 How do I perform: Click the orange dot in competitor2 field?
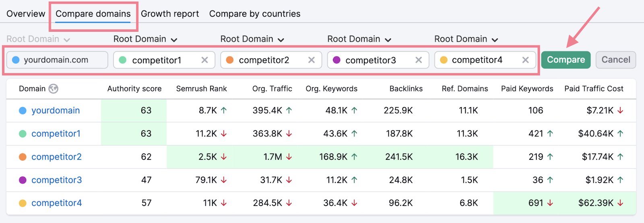point(230,60)
